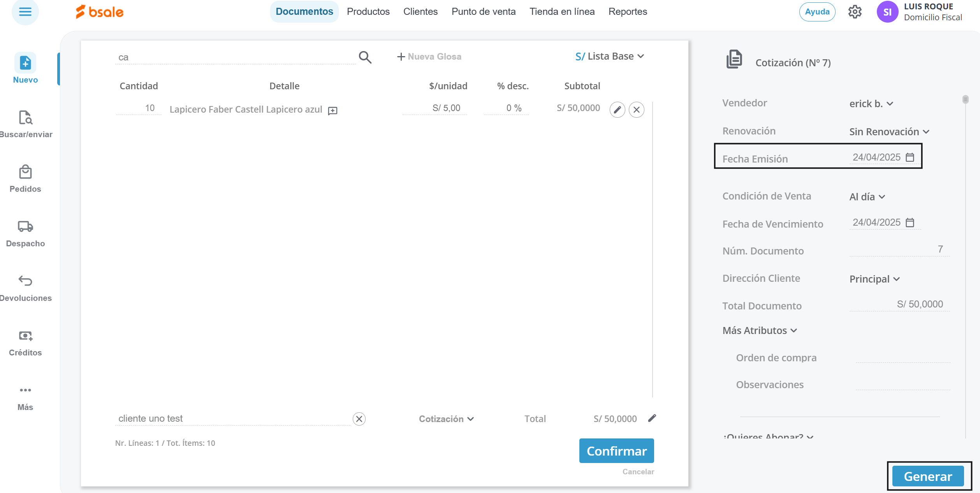Image resolution: width=980 pixels, height=493 pixels.
Task: Open the Productos menu
Action: (368, 12)
